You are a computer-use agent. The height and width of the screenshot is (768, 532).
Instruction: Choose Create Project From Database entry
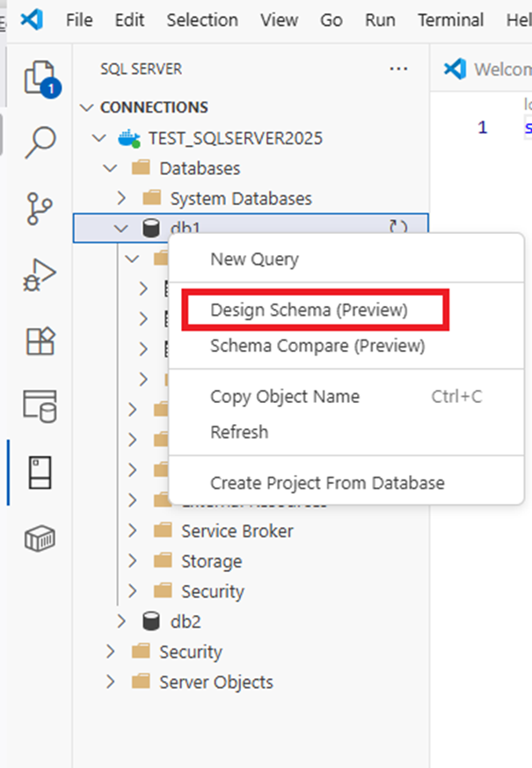tap(346, 484)
